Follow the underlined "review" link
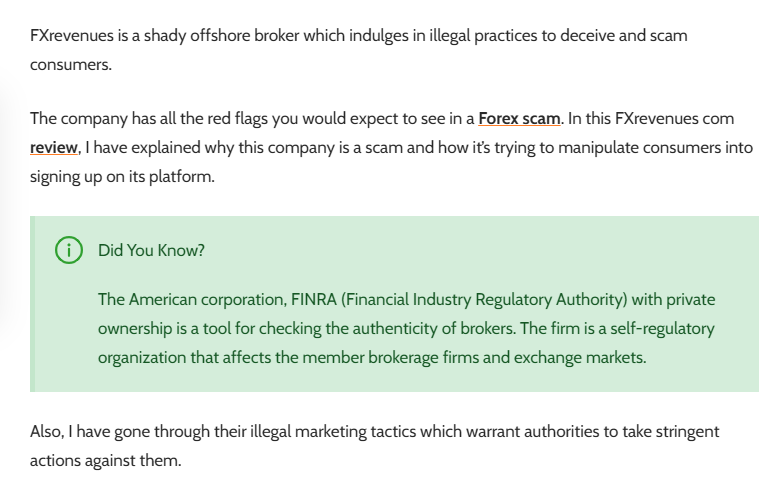This screenshot has height=477, width=772. click(x=54, y=148)
